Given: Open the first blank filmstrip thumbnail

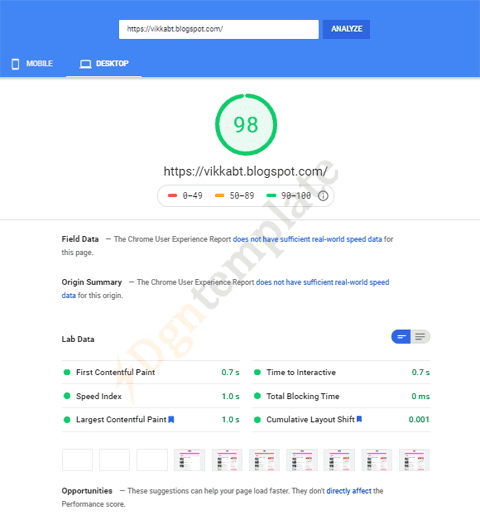Looking at the screenshot, I should point(77,460).
